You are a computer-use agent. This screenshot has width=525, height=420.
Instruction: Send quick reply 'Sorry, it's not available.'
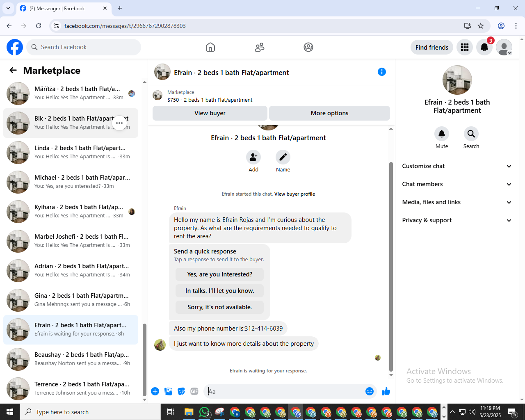pyautogui.click(x=219, y=307)
